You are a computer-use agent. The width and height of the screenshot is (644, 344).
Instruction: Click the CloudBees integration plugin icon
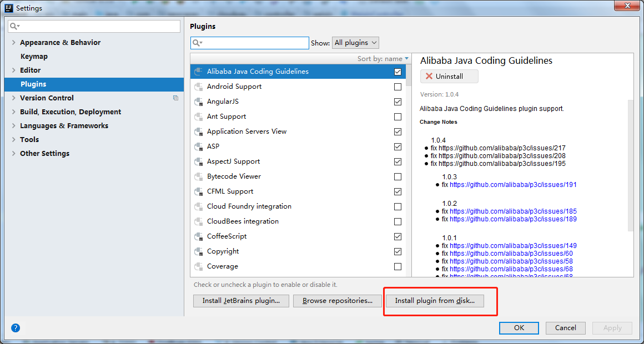[x=199, y=222]
